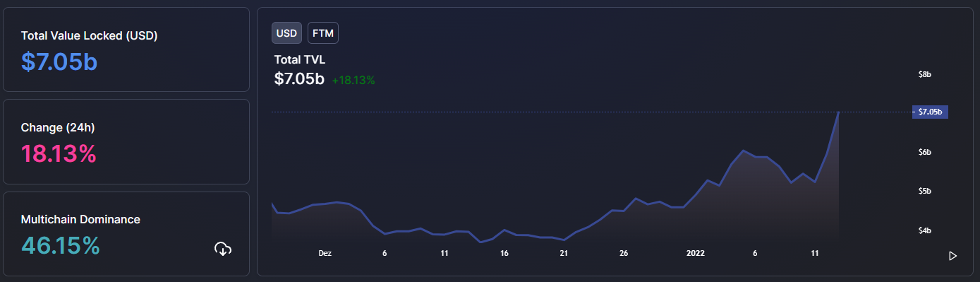Click the Multichain Dominance label
980x282 pixels.
(80, 219)
